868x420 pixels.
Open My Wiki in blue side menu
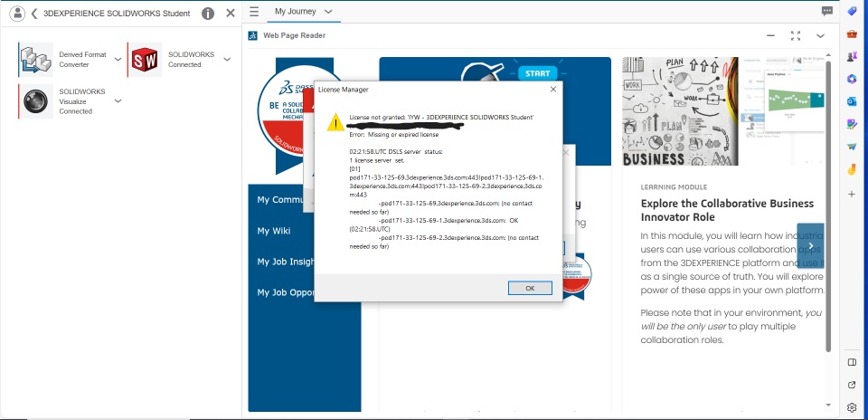[273, 231]
